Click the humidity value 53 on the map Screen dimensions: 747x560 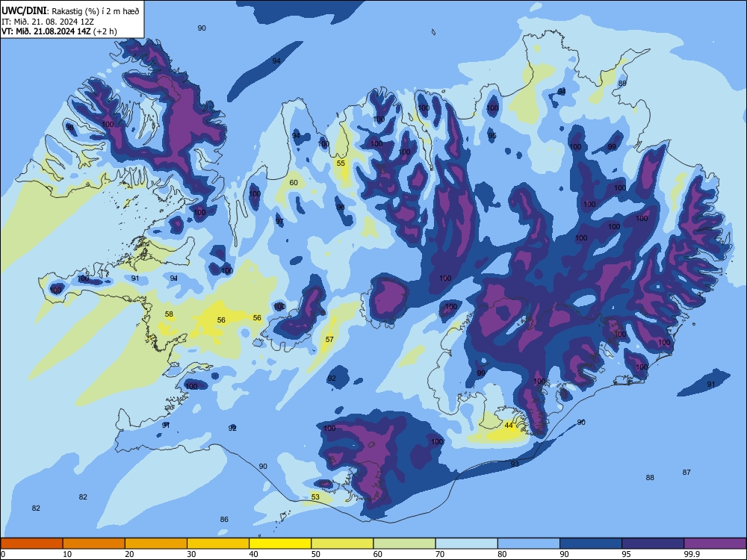pos(315,497)
